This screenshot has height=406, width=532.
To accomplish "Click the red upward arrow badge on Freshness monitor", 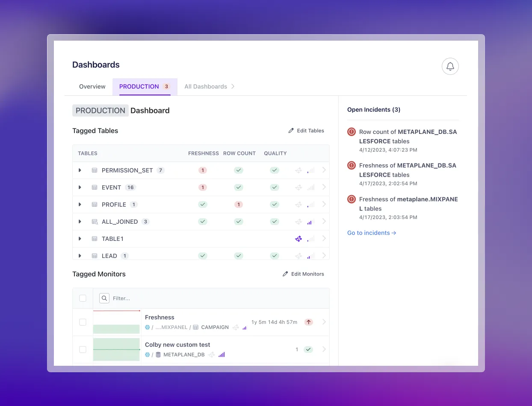I will coord(308,322).
